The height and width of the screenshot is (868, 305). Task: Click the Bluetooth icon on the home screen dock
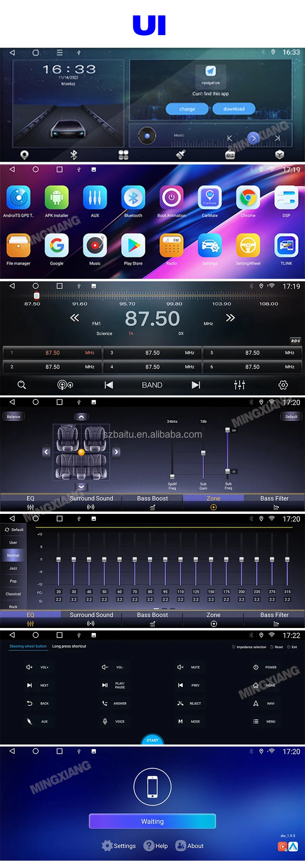[x=73, y=155]
